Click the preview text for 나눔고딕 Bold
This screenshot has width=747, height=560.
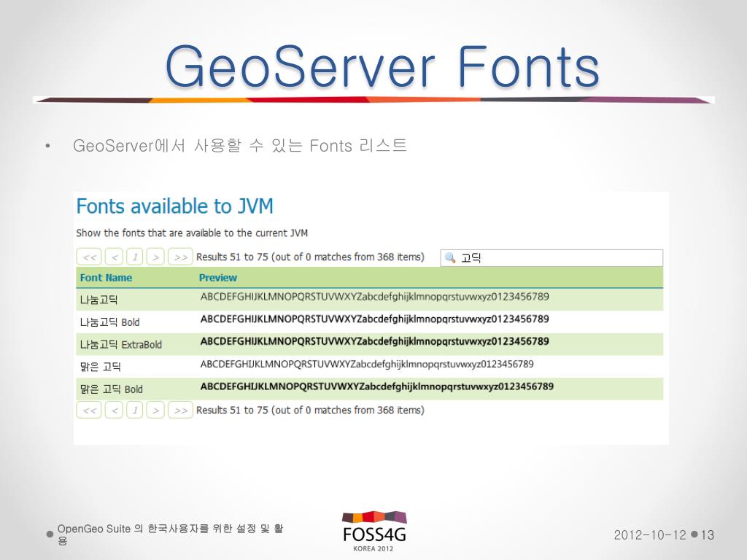[x=374, y=319]
